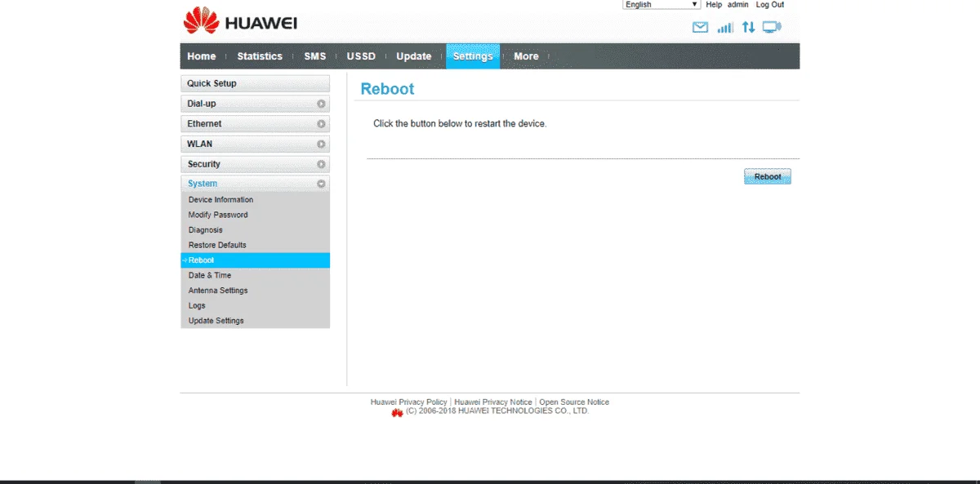Open Update Settings page
The width and height of the screenshot is (980, 484).
216,321
